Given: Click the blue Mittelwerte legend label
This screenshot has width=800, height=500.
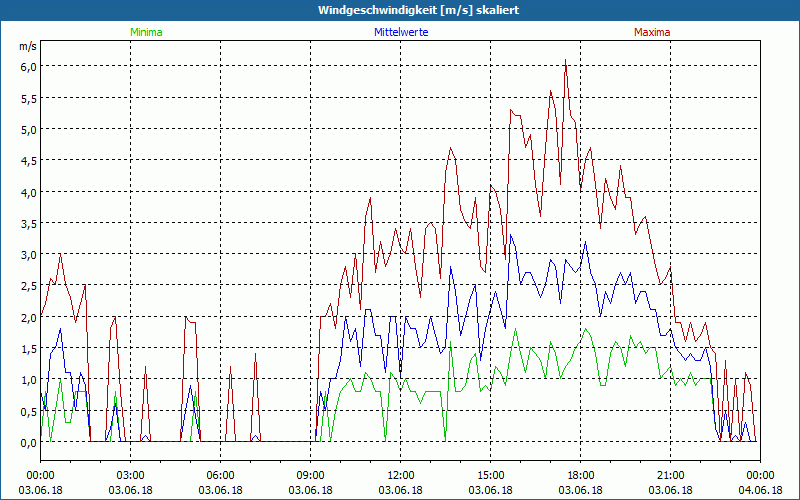Looking at the screenshot, I should click(401, 32).
